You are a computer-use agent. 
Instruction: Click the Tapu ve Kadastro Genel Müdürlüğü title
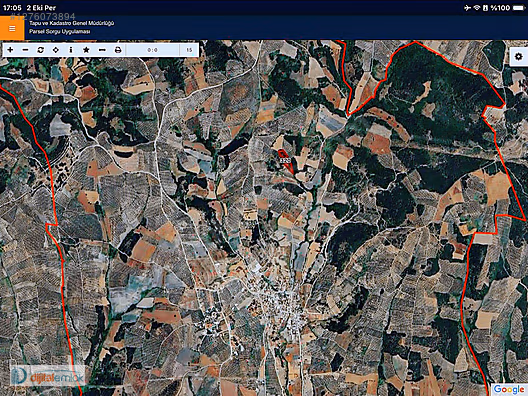[x=71, y=23]
